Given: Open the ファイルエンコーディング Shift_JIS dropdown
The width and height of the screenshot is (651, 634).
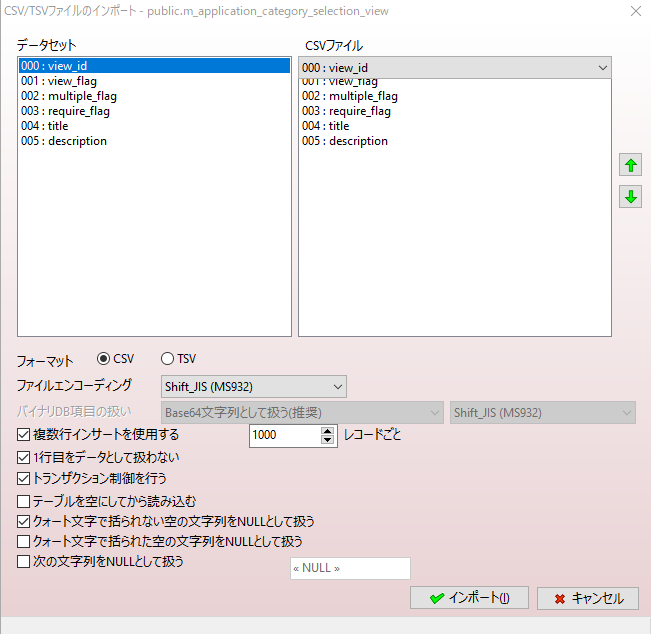Looking at the screenshot, I should tap(253, 386).
